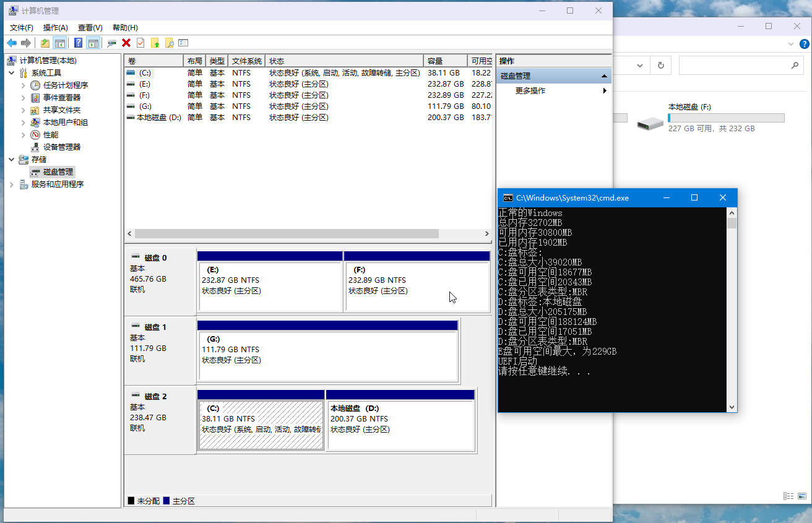The image size is (812, 523).
Task: Open the 操作(A) menu
Action: tap(56, 28)
